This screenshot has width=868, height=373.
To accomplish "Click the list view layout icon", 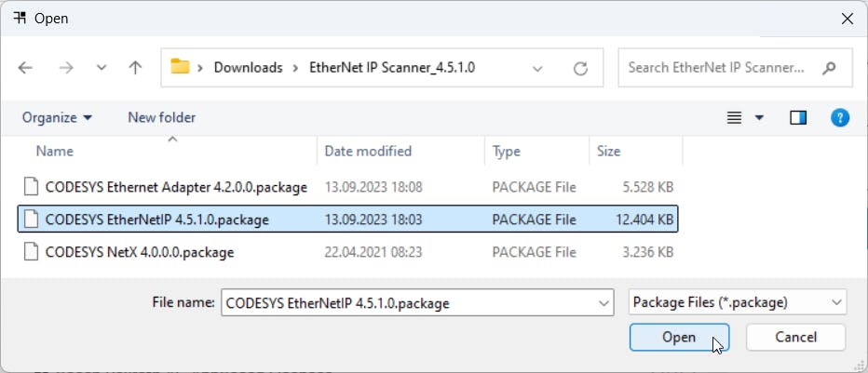I will click(734, 118).
